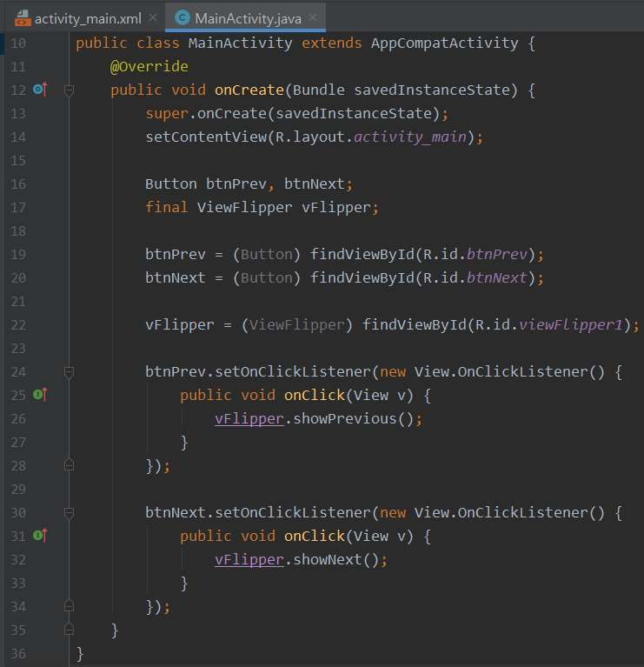Click btnPrev.setOnClickListener on line 24
Viewport: 644px width, 667px height.
point(257,372)
